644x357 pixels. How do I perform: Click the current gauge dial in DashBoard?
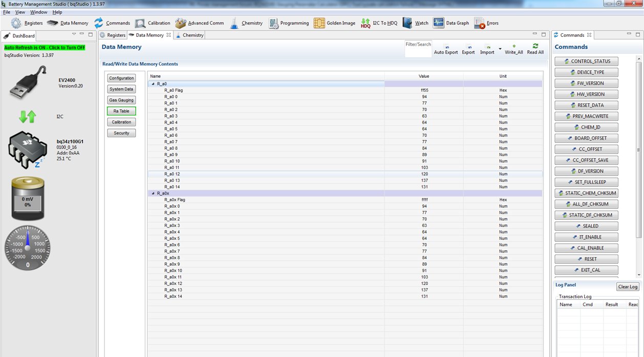click(x=28, y=248)
